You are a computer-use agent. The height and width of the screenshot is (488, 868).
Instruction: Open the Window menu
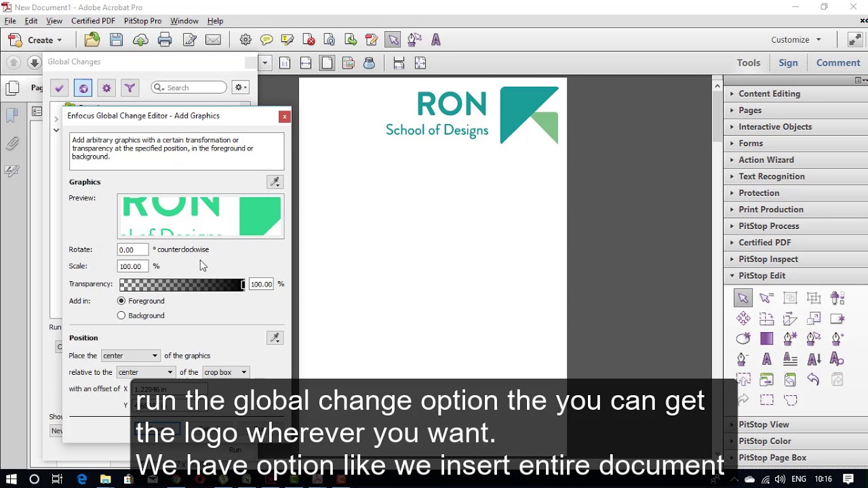coord(184,21)
